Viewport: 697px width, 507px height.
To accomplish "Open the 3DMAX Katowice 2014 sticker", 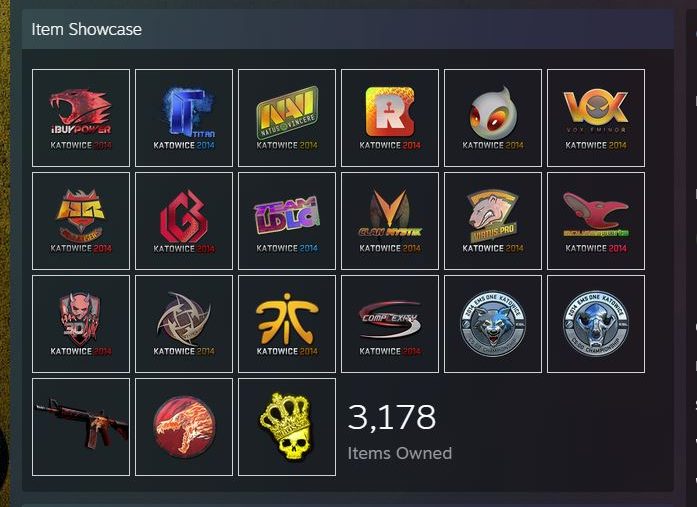I will (81, 324).
